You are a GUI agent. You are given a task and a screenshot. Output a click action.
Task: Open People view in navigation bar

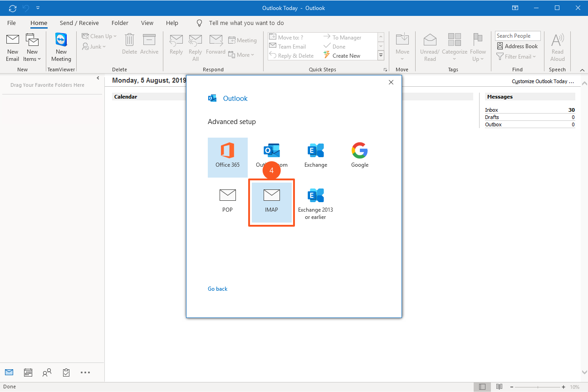pos(47,372)
